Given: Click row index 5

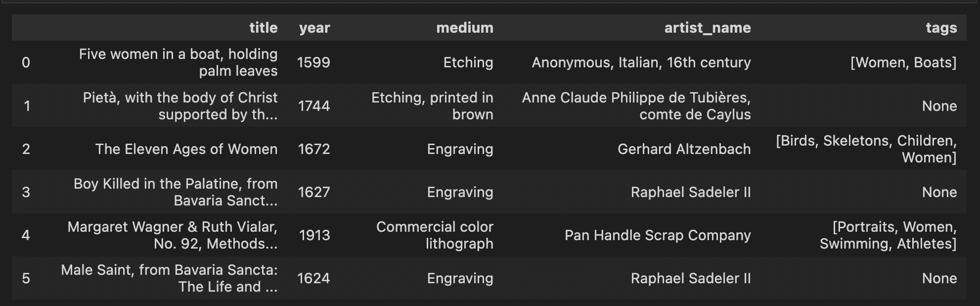Looking at the screenshot, I should [x=26, y=278].
